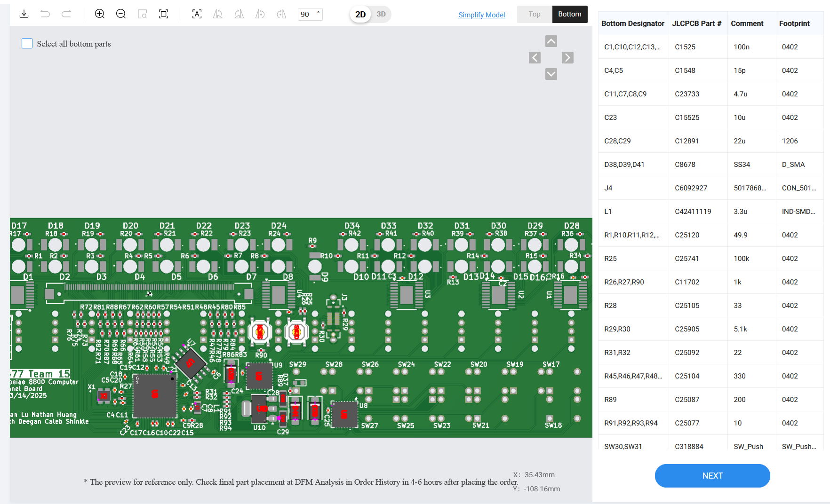Click the designator text select icon
Viewport: 830px width, 504px height.
click(197, 14)
